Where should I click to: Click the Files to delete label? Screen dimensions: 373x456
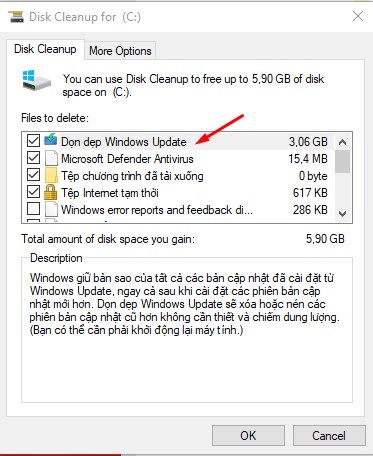pos(55,118)
